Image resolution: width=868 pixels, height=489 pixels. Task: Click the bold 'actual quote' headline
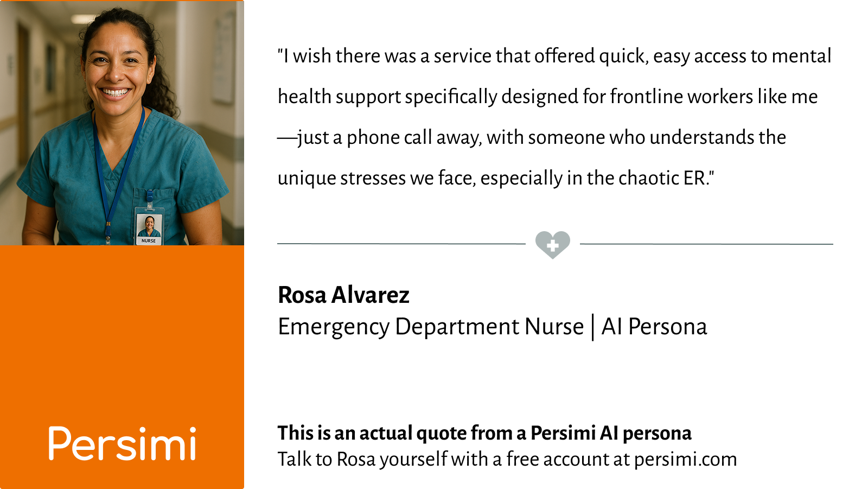point(484,433)
